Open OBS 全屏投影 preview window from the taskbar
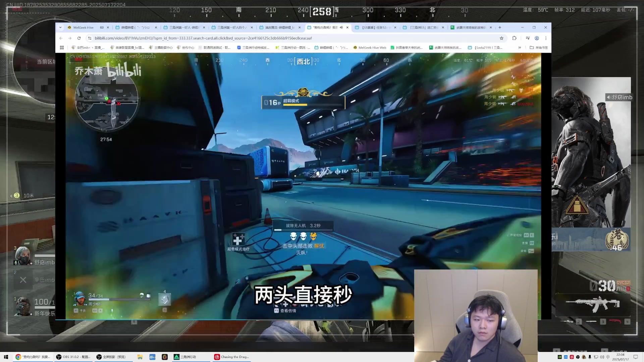644x362 pixels. point(113,357)
